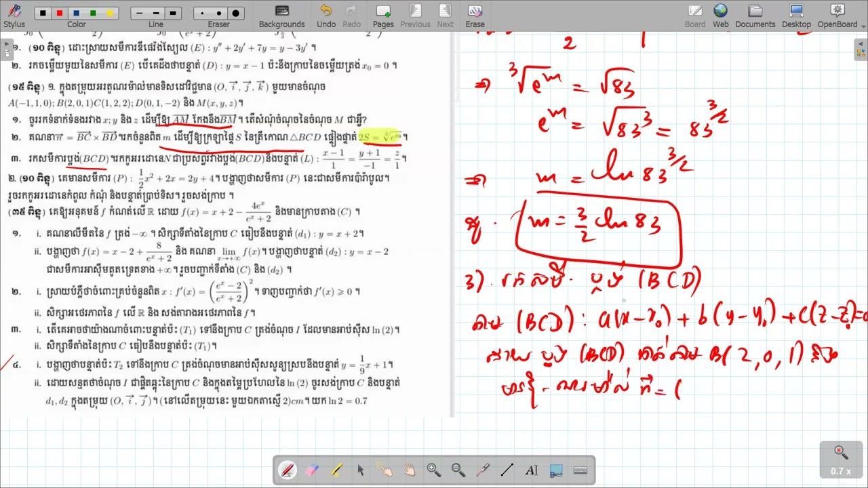Select the Zoom out magnifier tool
The height and width of the screenshot is (488, 868).
[458, 470]
